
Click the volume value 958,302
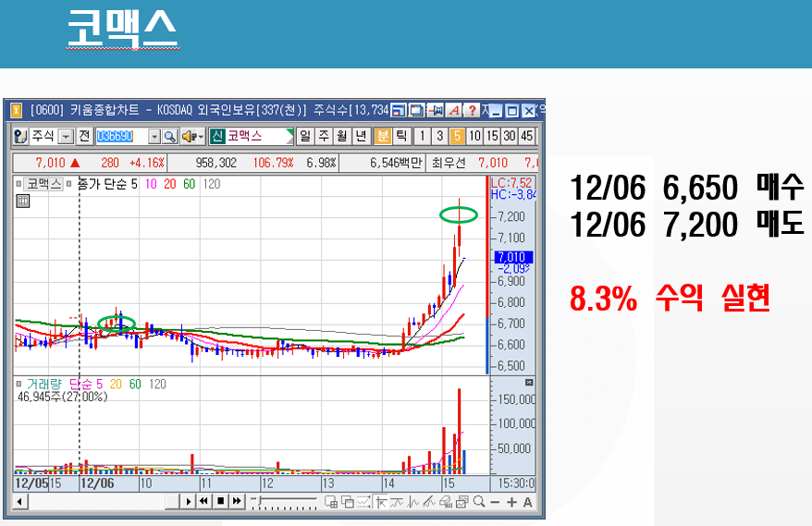coord(215,163)
